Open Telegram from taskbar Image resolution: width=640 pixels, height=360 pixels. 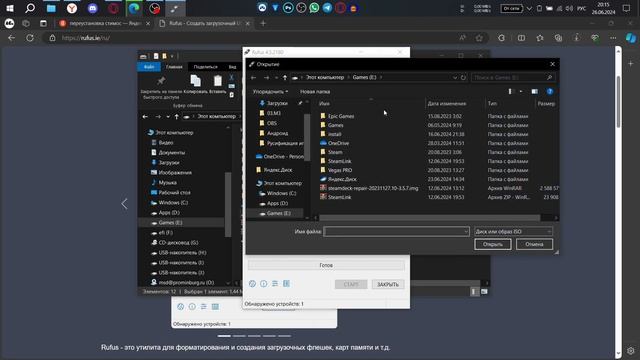pos(327,8)
